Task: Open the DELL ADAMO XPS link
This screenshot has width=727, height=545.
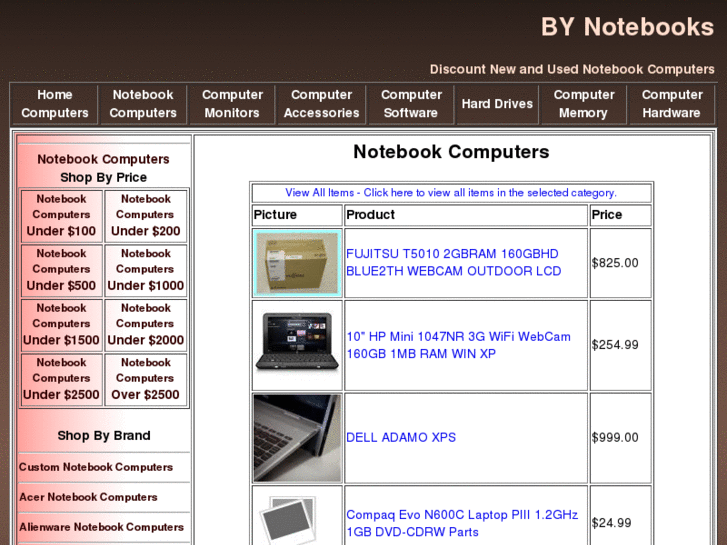Action: click(401, 437)
